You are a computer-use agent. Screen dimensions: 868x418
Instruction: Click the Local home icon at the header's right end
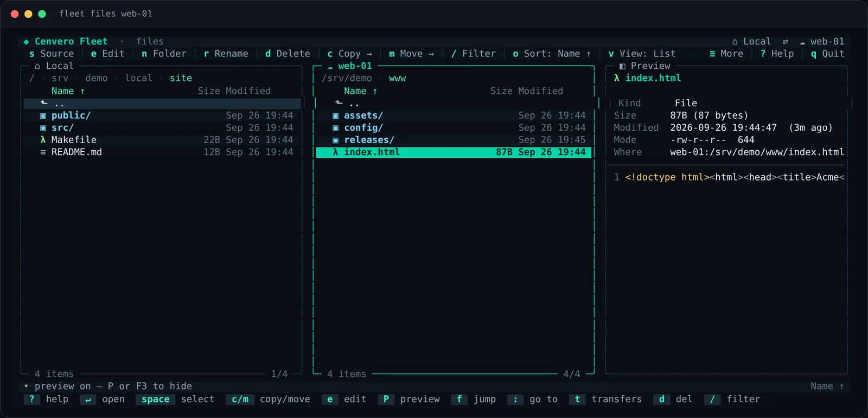[x=735, y=42]
